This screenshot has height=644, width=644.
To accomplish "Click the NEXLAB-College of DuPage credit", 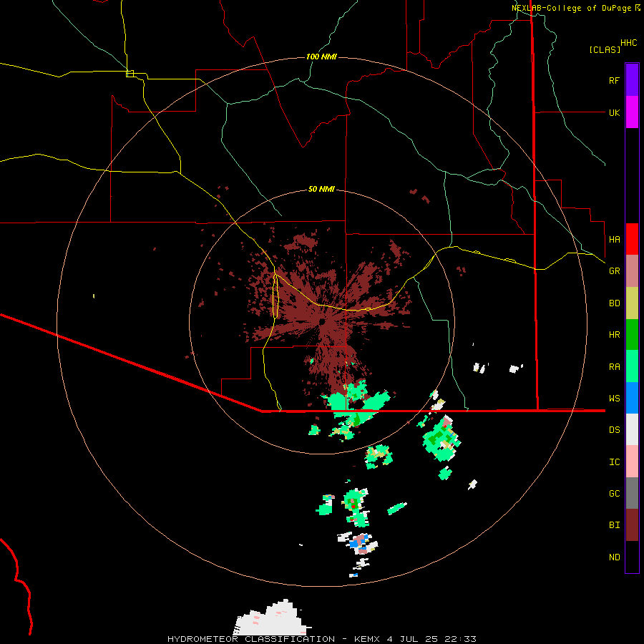I will coord(576,8).
